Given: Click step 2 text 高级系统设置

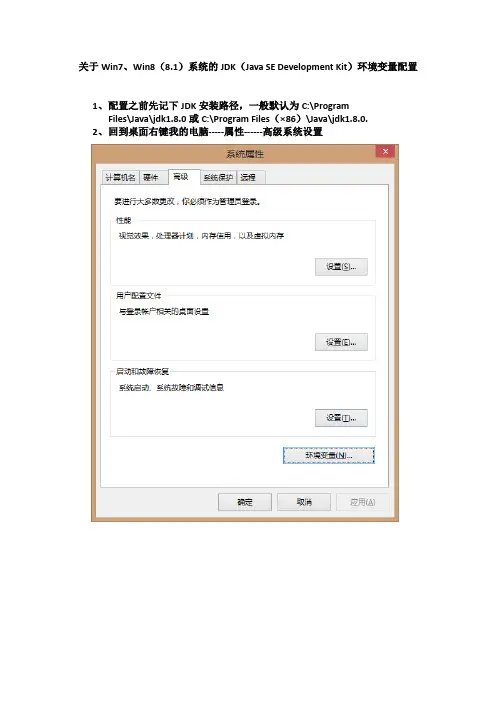Looking at the screenshot, I should [x=292, y=132].
